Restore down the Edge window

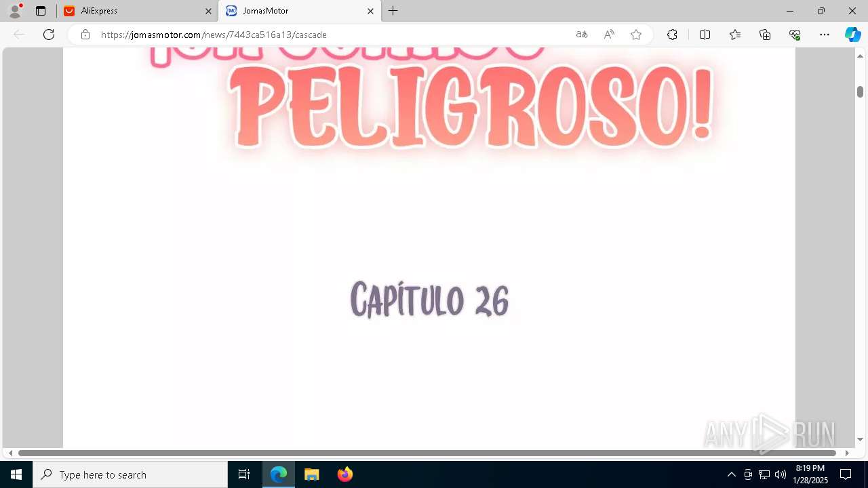[821, 11]
